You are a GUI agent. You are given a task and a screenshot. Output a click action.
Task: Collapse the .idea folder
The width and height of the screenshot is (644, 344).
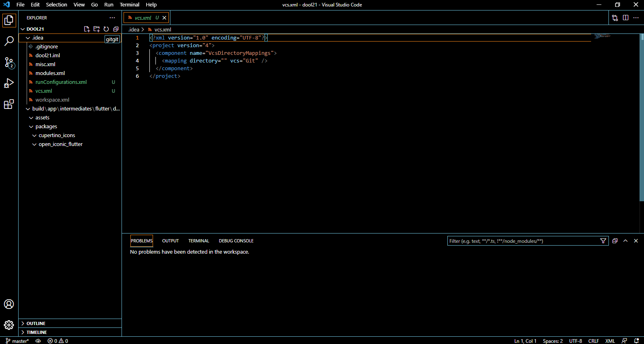point(28,38)
